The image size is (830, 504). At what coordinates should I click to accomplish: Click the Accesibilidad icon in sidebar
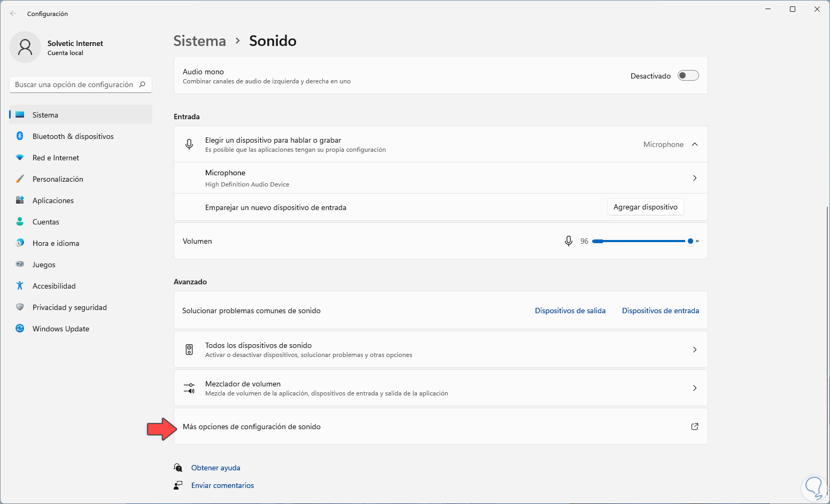[x=20, y=286]
